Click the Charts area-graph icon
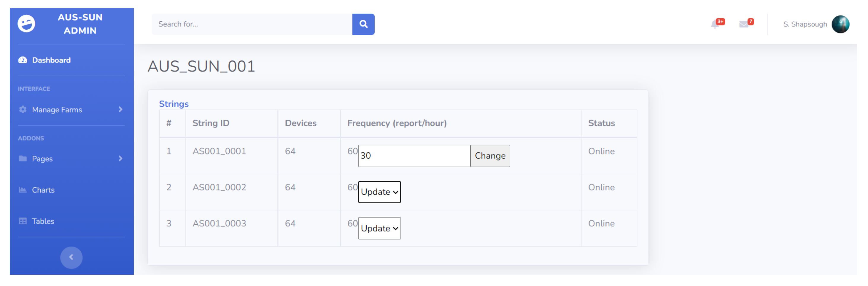The image size is (868, 286). click(23, 190)
